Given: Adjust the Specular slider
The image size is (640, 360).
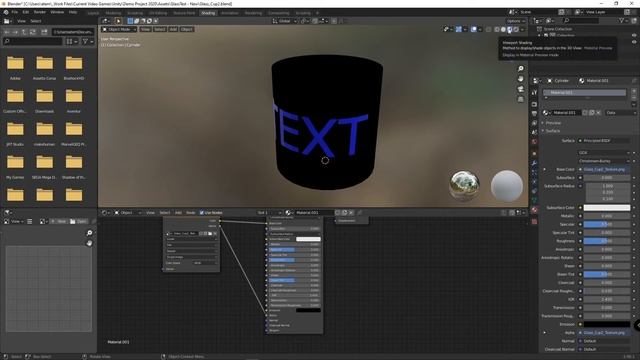Looking at the screenshot, I should [x=607, y=224].
